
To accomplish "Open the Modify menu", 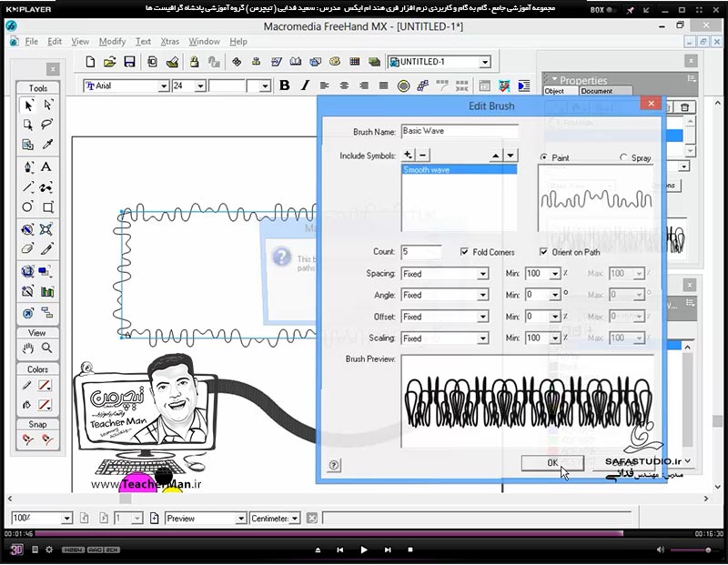I will [x=112, y=41].
